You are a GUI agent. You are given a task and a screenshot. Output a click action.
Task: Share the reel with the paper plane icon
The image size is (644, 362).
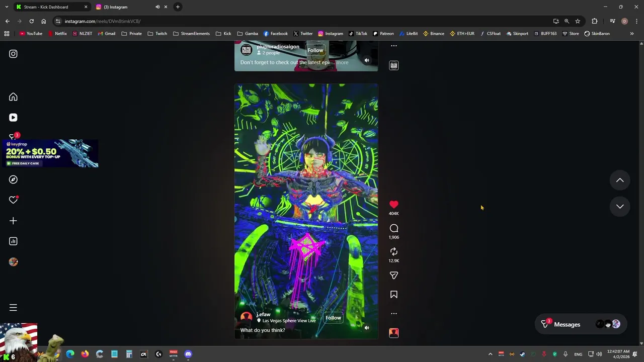pos(394,276)
